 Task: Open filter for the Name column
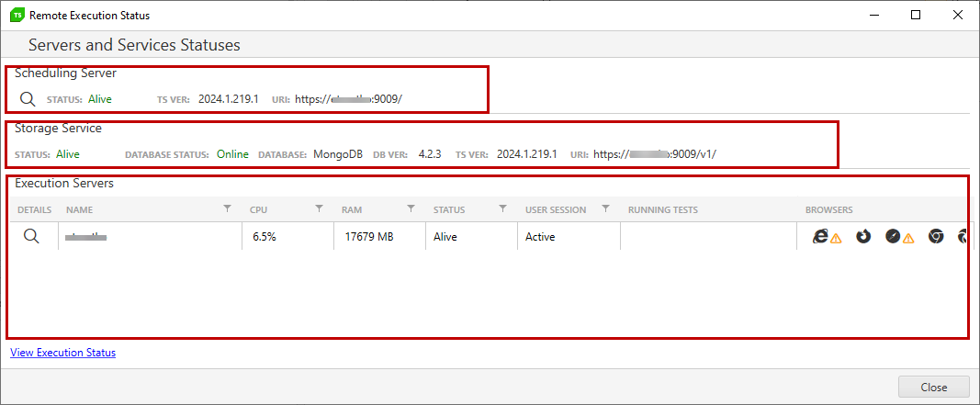(228, 208)
